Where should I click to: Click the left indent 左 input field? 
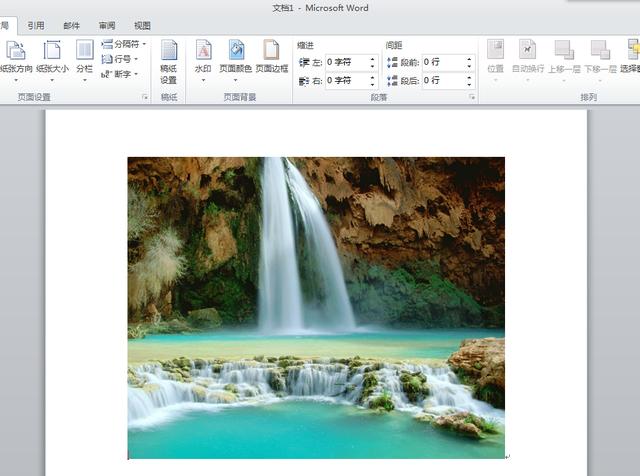[x=347, y=62]
